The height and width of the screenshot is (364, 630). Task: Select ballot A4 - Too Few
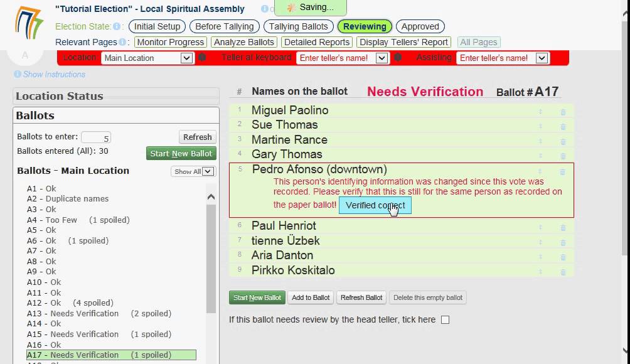point(78,220)
